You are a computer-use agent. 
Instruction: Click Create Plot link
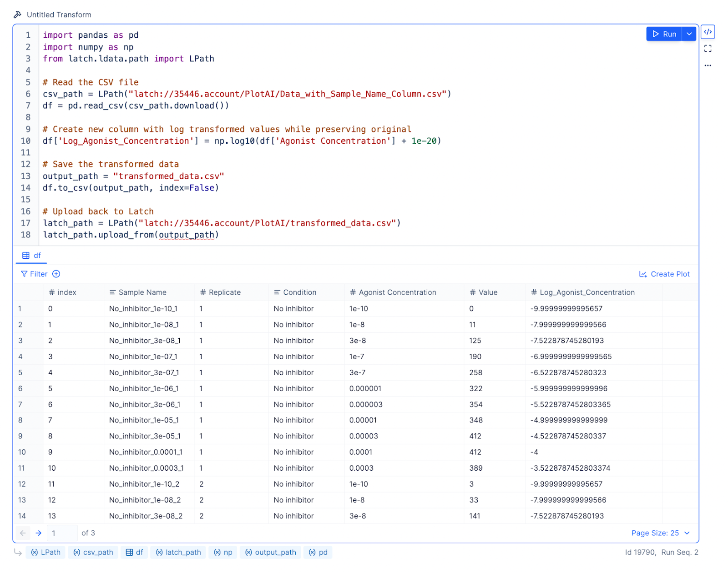(664, 274)
